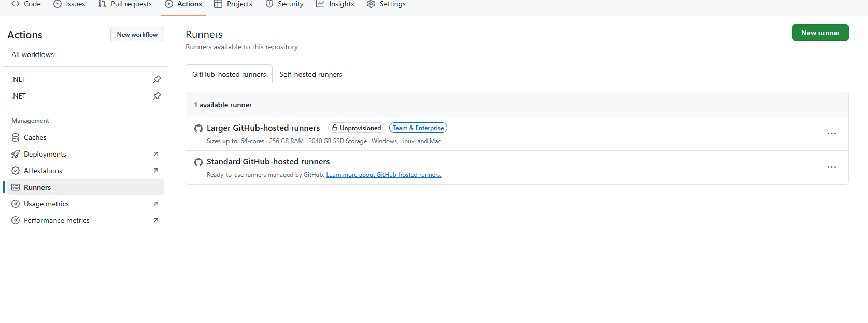
Task: Click the Unprovisioned lock badge
Action: [357, 128]
